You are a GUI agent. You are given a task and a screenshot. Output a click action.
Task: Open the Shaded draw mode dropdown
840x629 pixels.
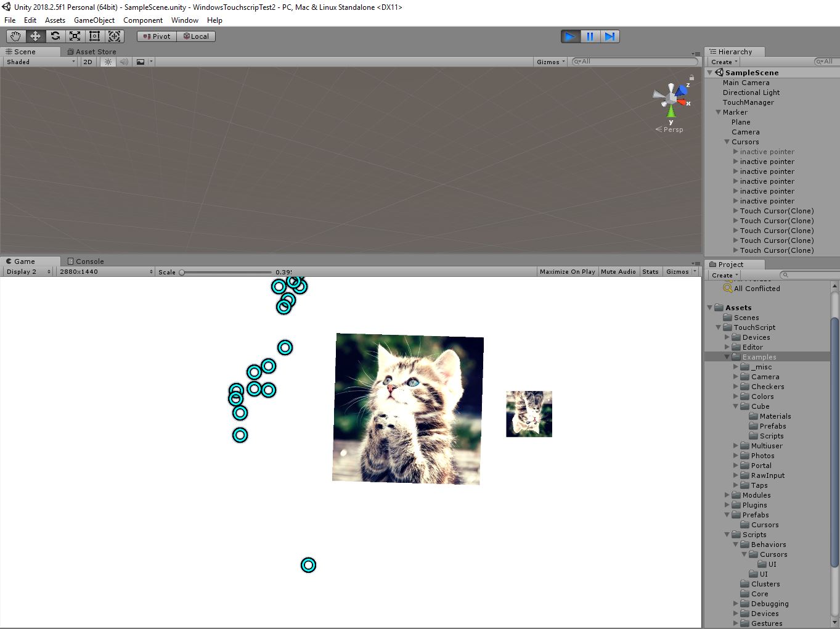click(x=39, y=62)
